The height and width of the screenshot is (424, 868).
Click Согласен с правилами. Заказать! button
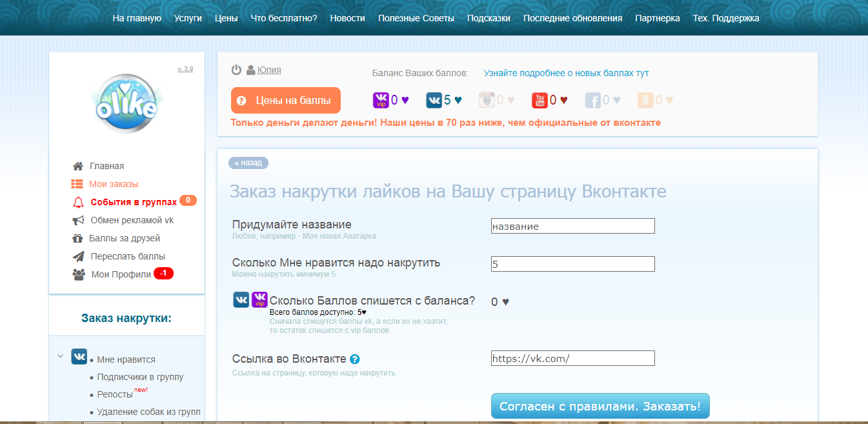(x=600, y=407)
